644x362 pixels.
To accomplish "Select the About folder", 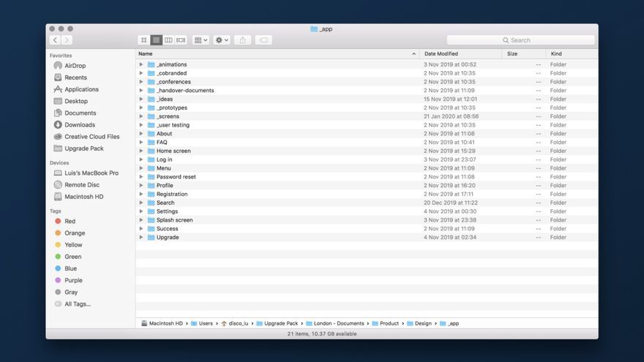I will (x=164, y=134).
